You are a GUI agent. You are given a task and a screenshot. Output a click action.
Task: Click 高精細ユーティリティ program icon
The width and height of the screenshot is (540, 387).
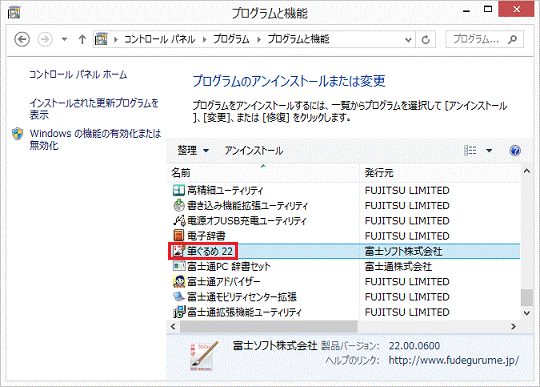coord(179,190)
